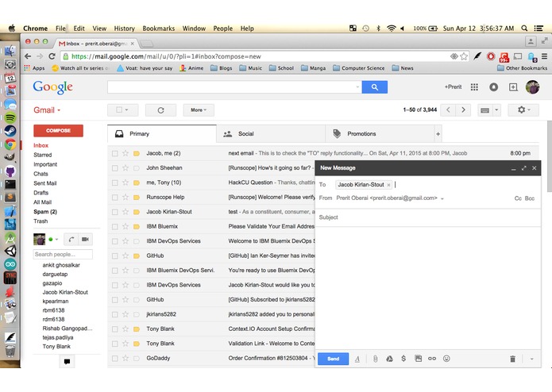Attach files with paperclip icon

[375, 359]
